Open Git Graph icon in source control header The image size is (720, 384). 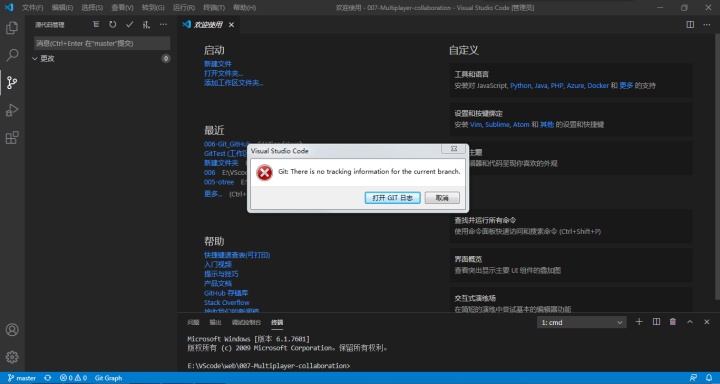click(146, 25)
